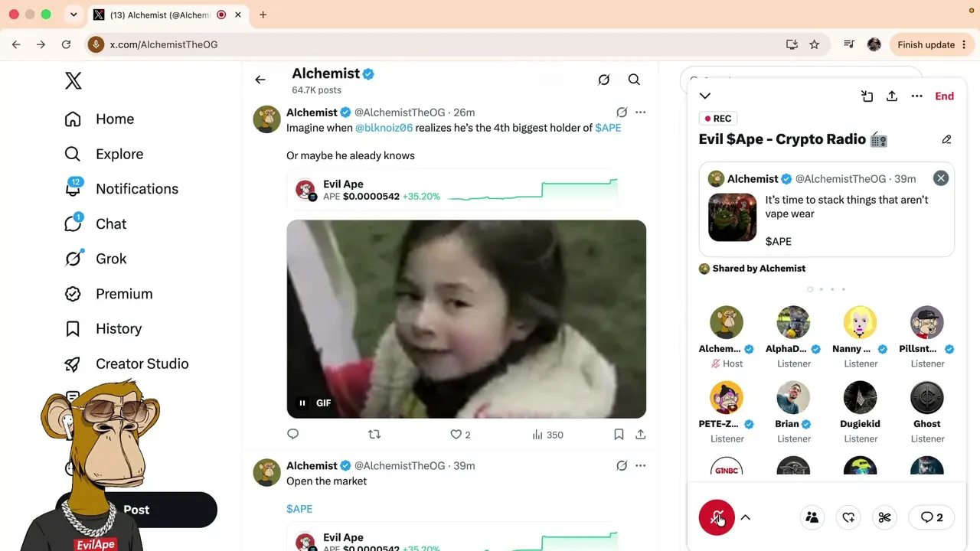Viewport: 980px width, 551px height.
Task: View analytics showing 350 views
Action: (547, 435)
